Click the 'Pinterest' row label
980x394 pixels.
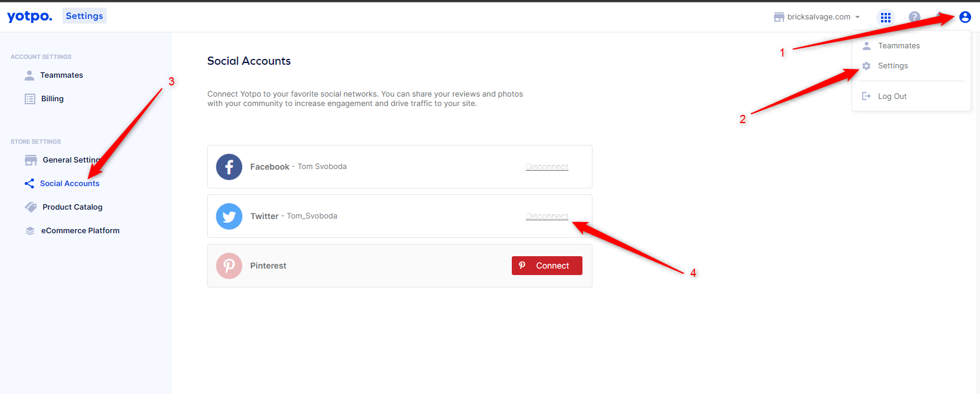[268, 266]
